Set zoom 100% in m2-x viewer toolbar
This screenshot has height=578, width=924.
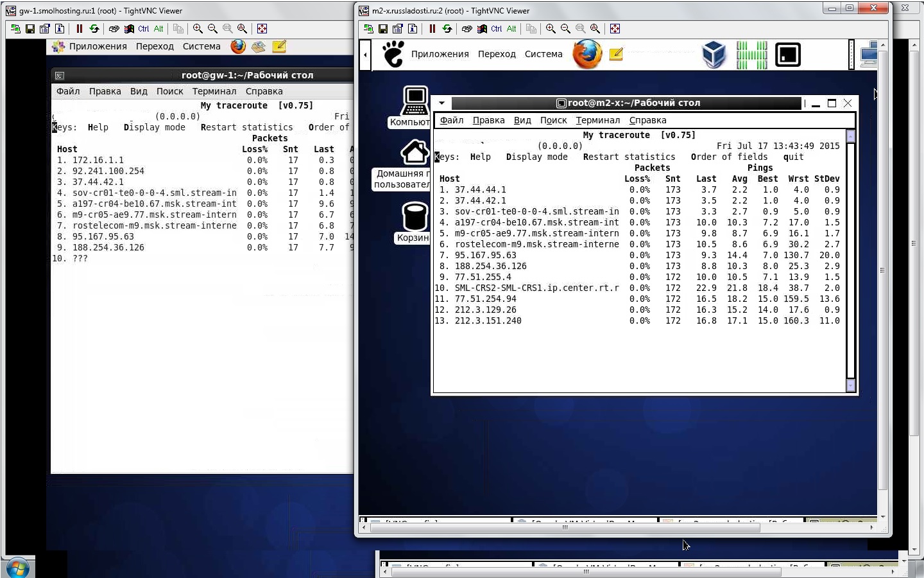click(x=580, y=29)
